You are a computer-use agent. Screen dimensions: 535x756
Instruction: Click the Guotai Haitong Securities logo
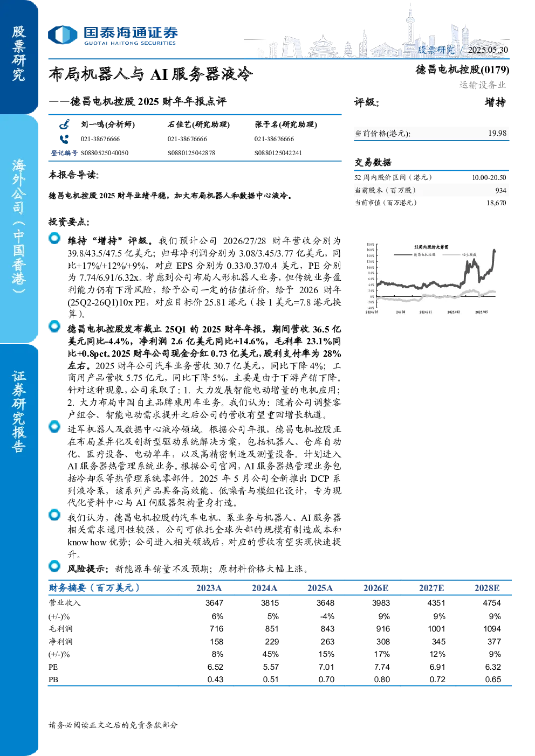coord(113,36)
